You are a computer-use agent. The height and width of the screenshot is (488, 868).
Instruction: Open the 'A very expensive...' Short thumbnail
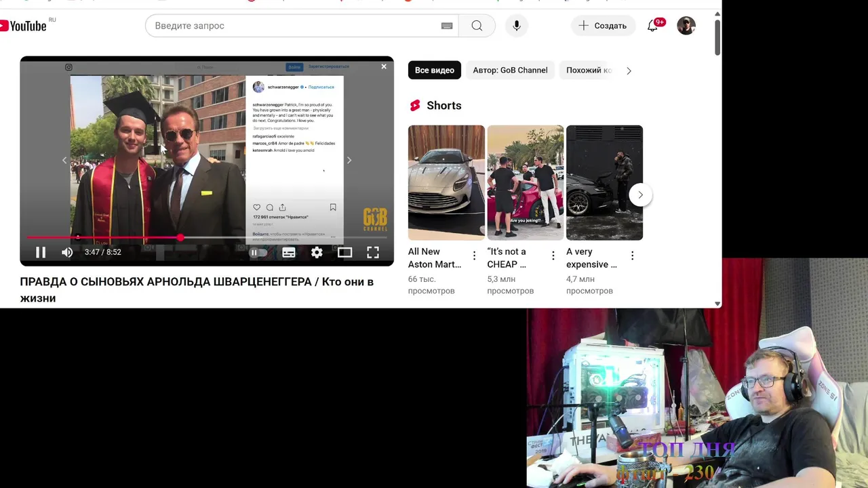[x=604, y=182]
